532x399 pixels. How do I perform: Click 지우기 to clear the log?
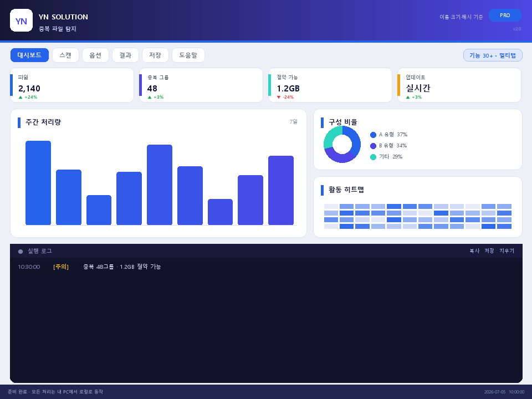[x=507, y=250]
